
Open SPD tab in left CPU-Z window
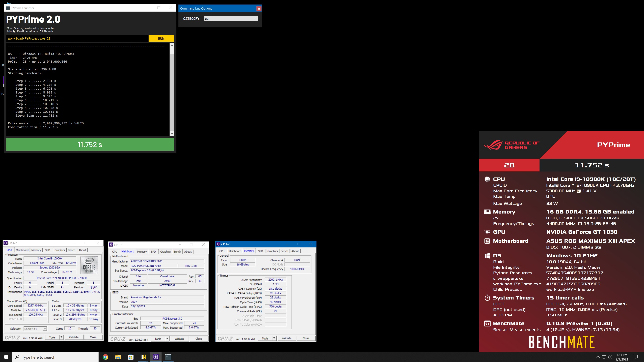(47, 250)
